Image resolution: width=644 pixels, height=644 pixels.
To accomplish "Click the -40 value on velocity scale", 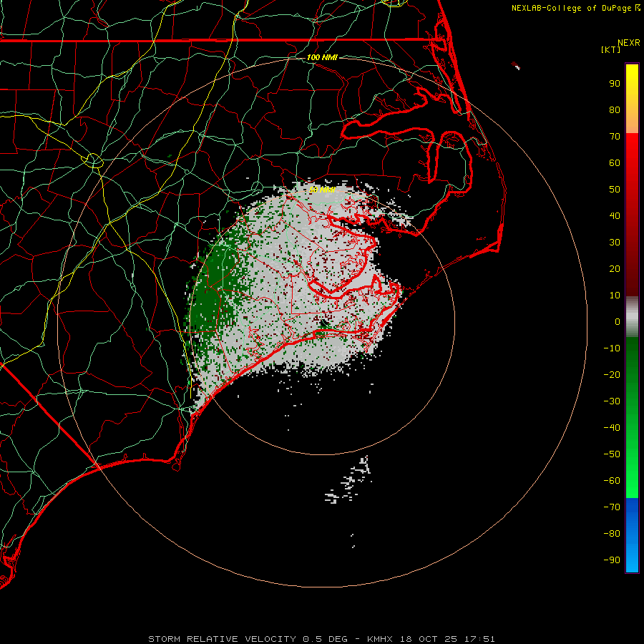I will coord(612,428).
